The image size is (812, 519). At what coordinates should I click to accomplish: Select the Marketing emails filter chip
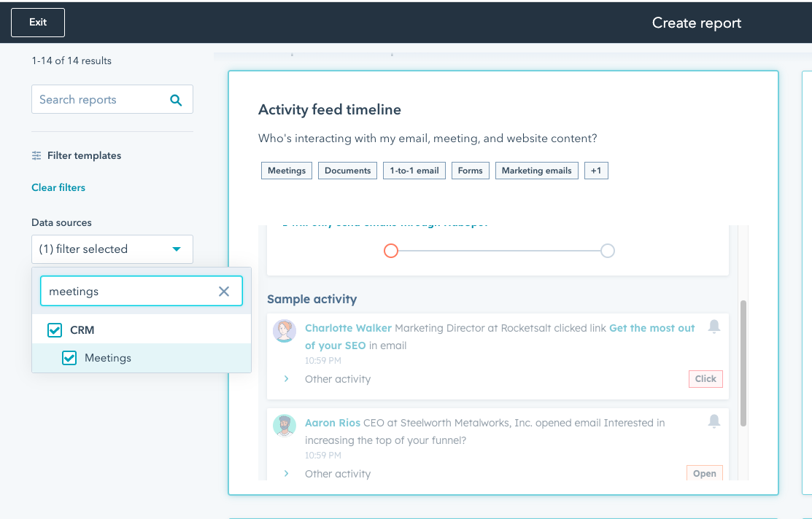(536, 170)
